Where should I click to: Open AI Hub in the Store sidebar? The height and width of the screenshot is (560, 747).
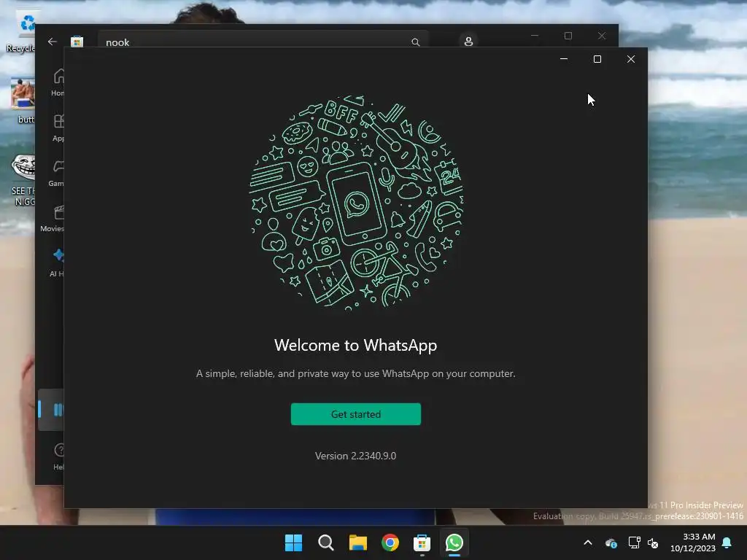tap(57, 262)
